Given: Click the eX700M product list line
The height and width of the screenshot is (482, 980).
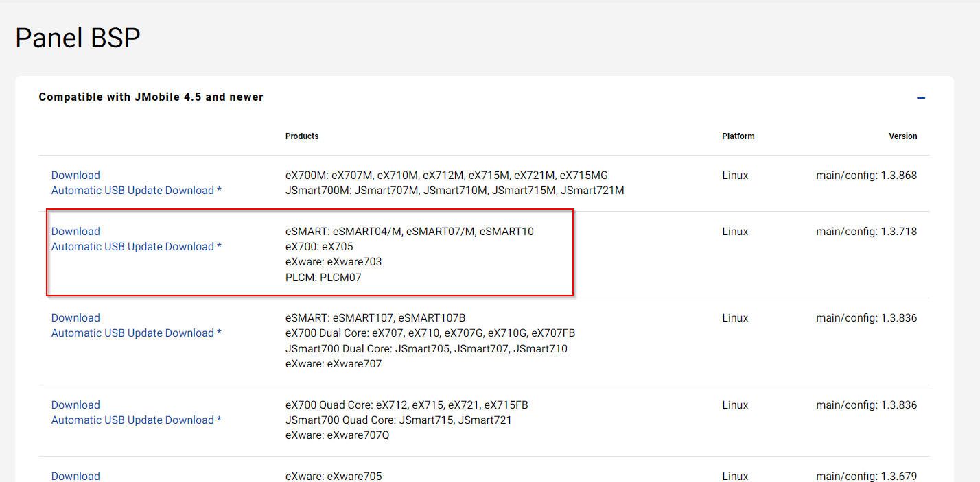Looking at the screenshot, I should click(x=447, y=176).
